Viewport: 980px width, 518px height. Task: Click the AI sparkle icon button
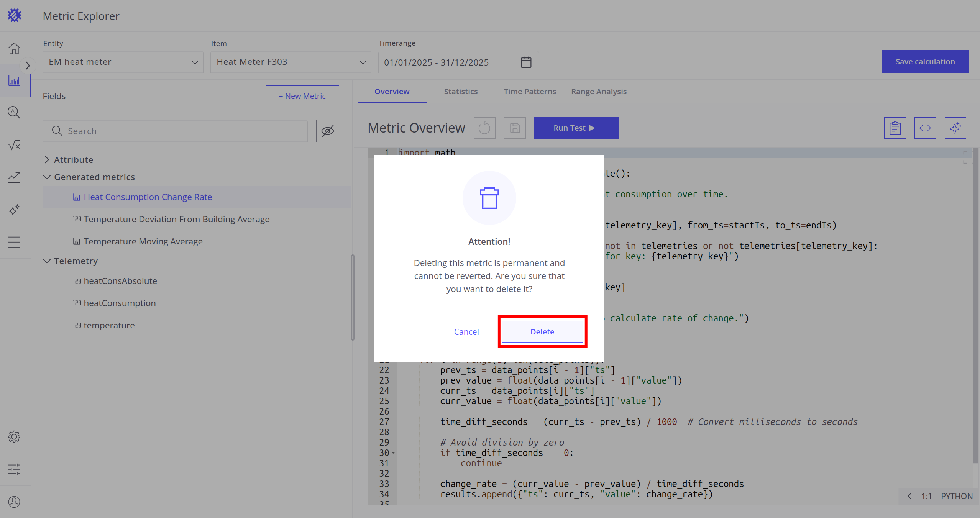point(955,128)
